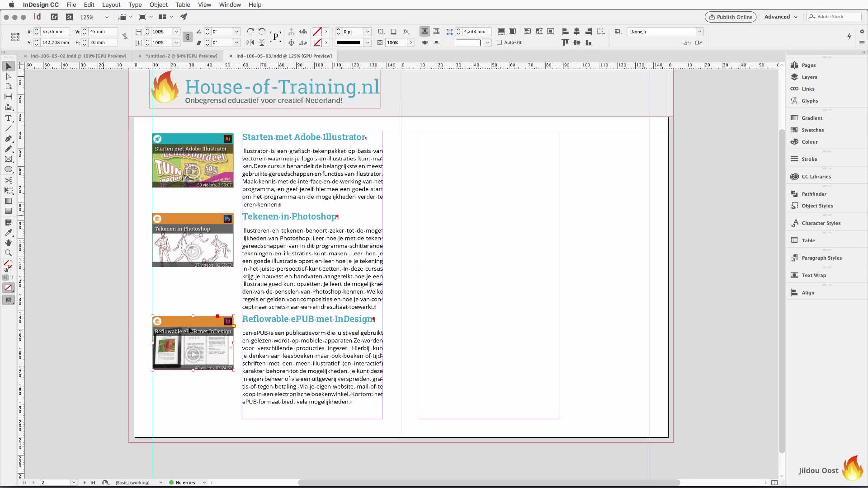Open the scale X percentage dropdown
This screenshot has width=868, height=488.
tap(176, 32)
